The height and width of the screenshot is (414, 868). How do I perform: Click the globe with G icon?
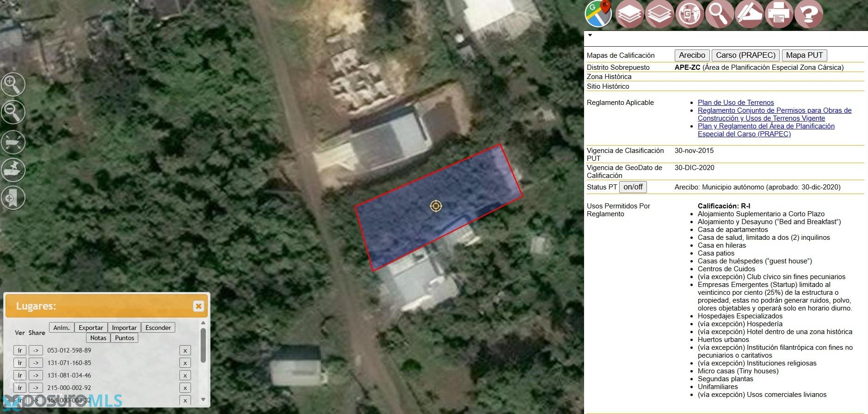point(689,14)
